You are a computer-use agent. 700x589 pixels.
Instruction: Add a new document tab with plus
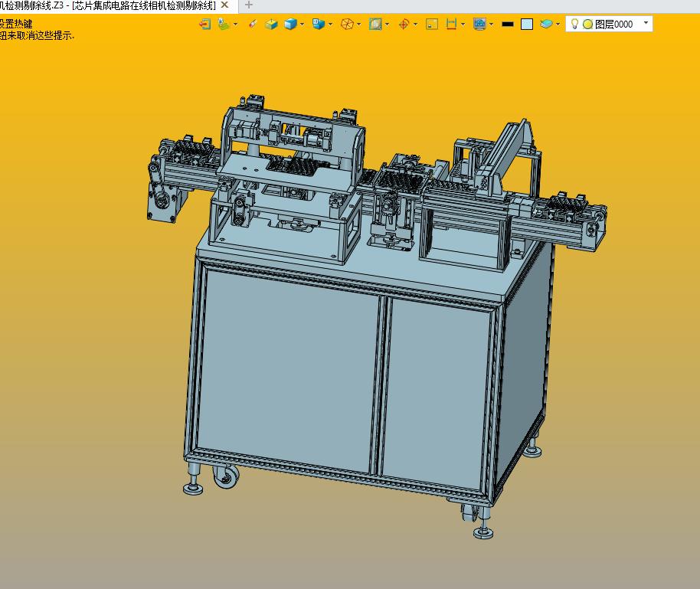(x=249, y=5)
